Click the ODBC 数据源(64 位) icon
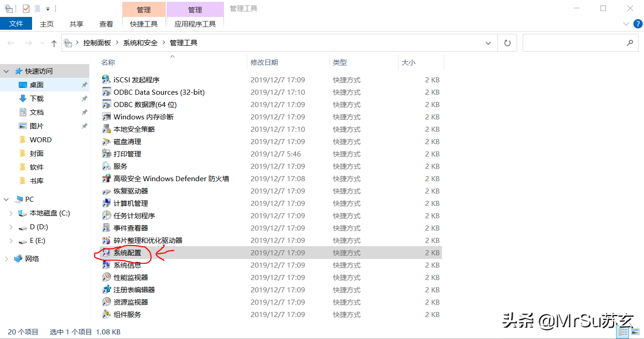This screenshot has height=339, width=644. click(106, 104)
